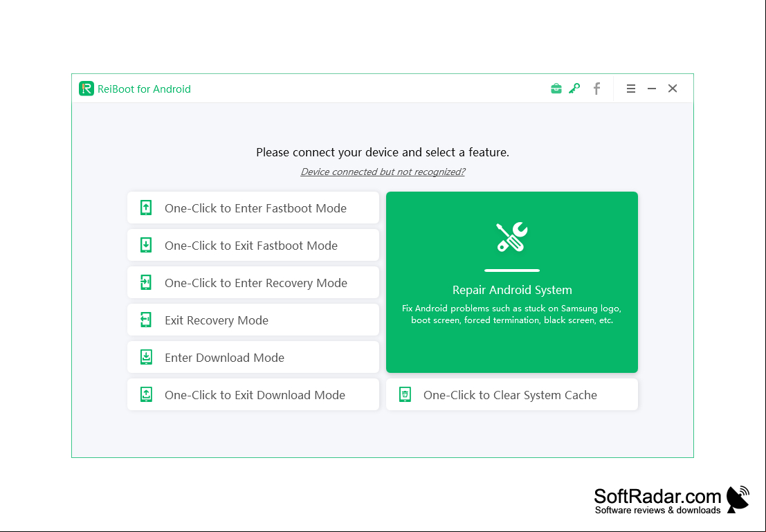766x532 pixels.
Task: Minimize the ReiBoot for Android window
Action: point(652,89)
